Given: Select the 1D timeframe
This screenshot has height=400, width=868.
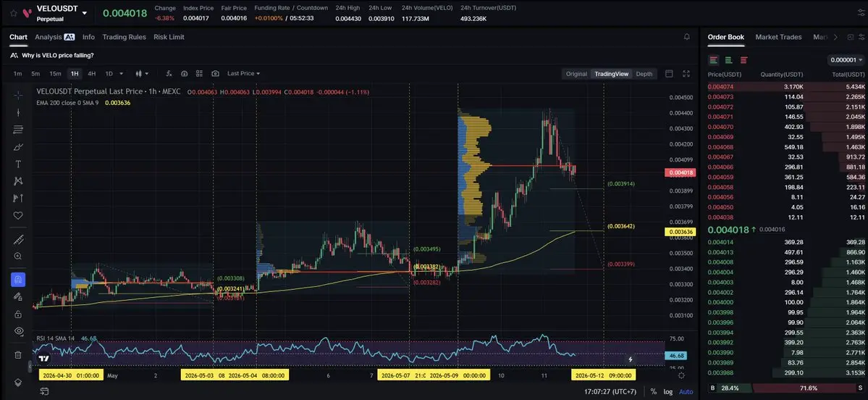Looking at the screenshot, I should (x=109, y=74).
